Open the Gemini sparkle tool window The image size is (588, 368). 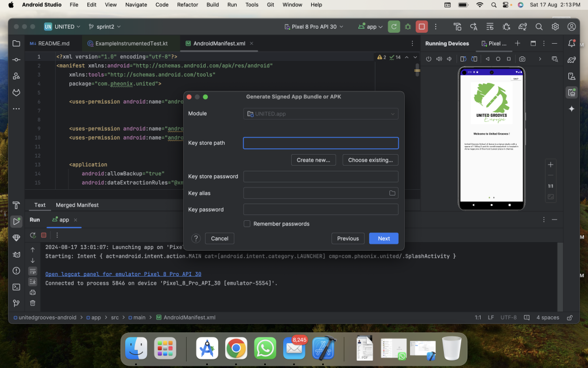point(571,109)
